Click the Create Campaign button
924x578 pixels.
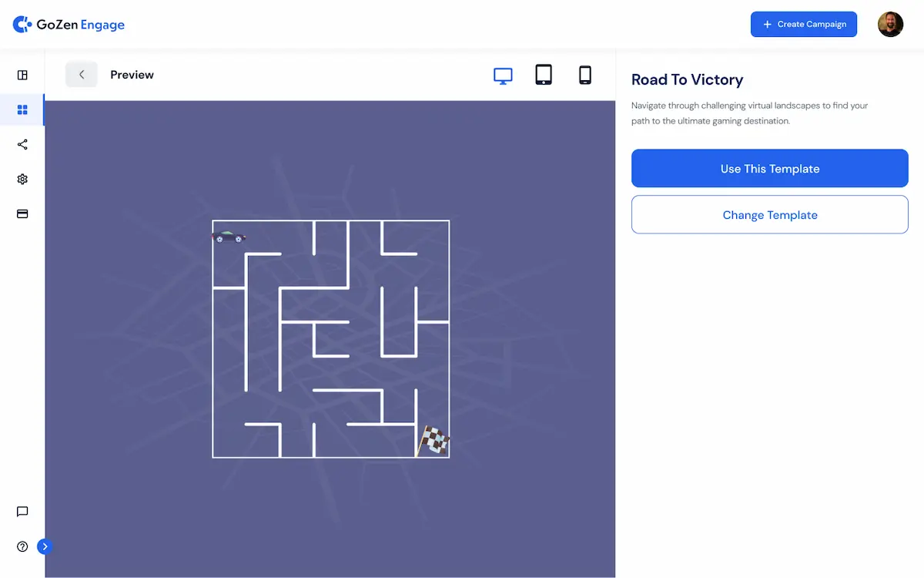(x=803, y=25)
